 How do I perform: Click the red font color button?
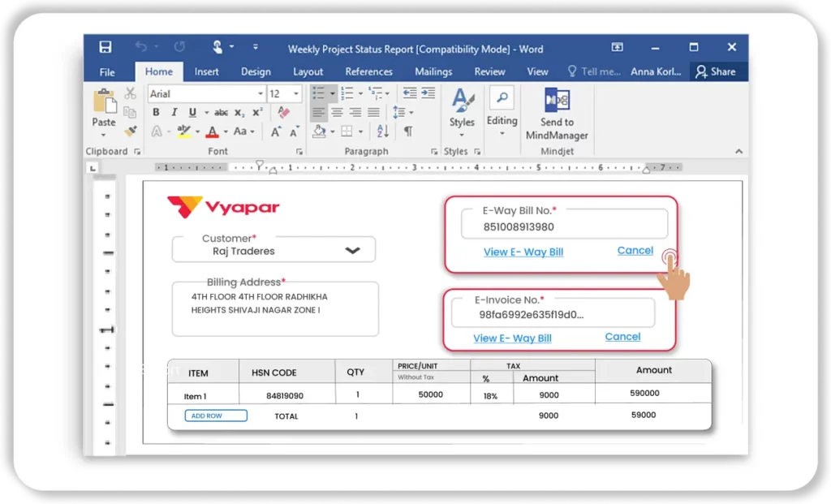pos(213,131)
